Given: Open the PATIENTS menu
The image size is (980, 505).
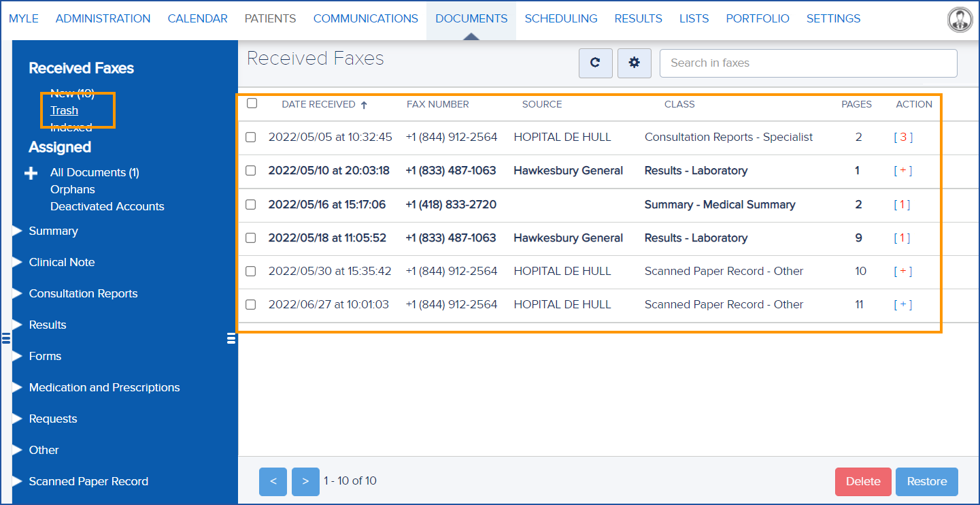Looking at the screenshot, I should coord(270,18).
